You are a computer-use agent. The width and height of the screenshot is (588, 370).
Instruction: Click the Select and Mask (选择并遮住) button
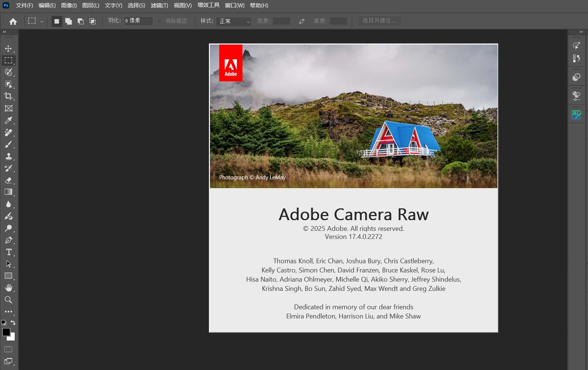379,21
